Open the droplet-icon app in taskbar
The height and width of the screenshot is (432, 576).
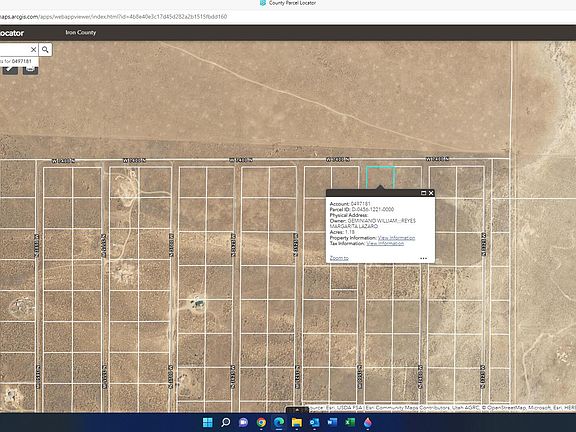(x=368, y=422)
